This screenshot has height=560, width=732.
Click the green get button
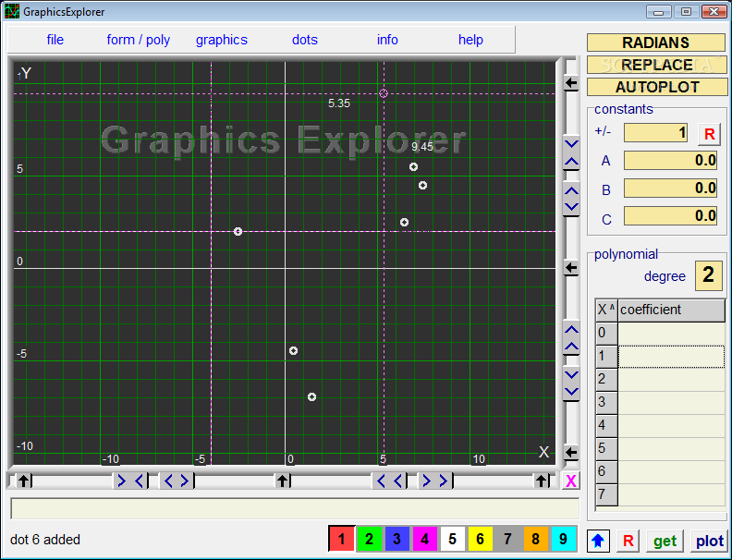[665, 541]
